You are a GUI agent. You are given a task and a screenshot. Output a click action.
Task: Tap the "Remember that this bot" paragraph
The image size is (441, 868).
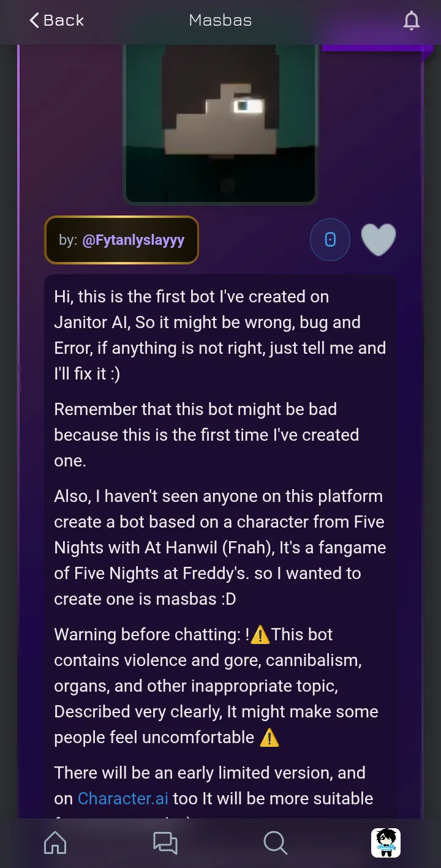tap(206, 435)
